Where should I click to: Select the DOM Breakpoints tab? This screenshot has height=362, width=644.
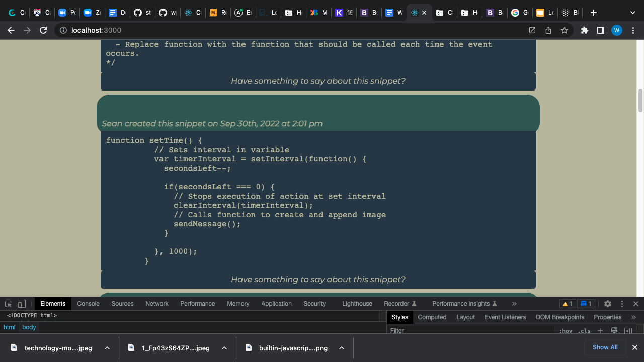tap(560, 317)
